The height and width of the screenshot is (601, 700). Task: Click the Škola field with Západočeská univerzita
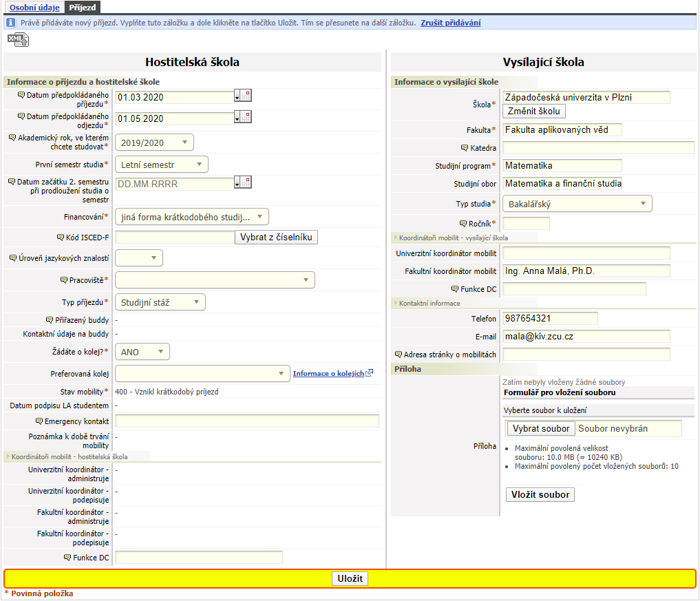pyautogui.click(x=586, y=97)
